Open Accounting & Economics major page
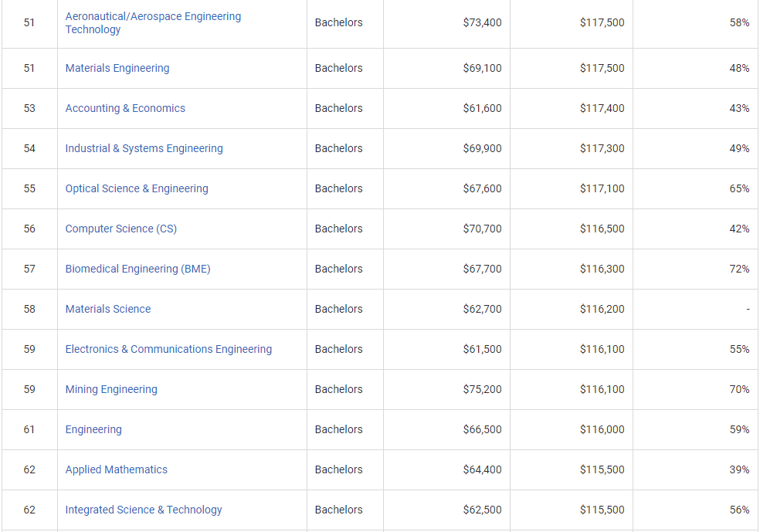760x532 pixels. point(125,108)
